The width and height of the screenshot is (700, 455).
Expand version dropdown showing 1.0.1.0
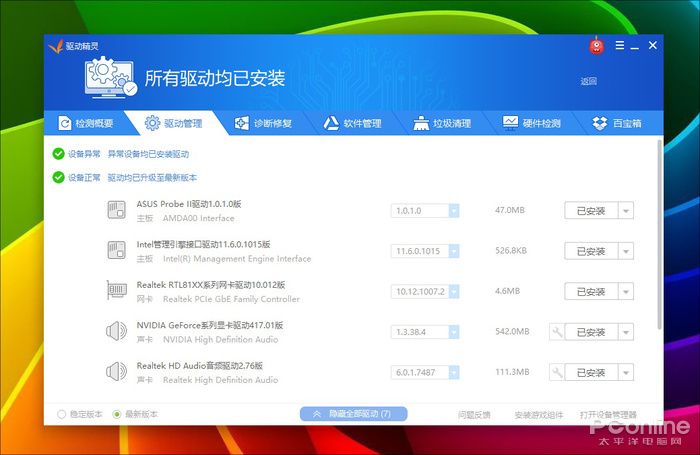[x=453, y=211]
